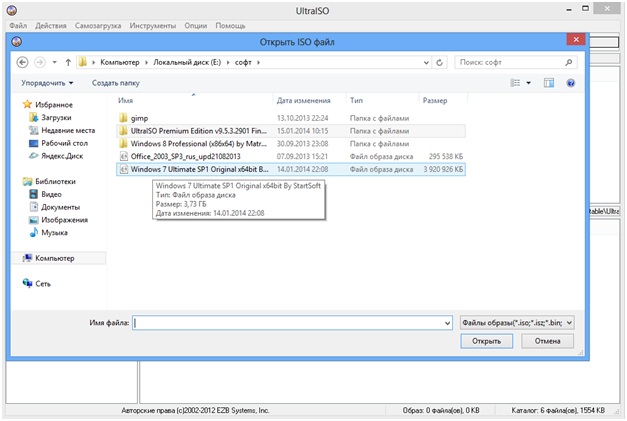Click 13.10.2013 22:24 date of gimp
This screenshot has width=627, height=421.
[302, 118]
